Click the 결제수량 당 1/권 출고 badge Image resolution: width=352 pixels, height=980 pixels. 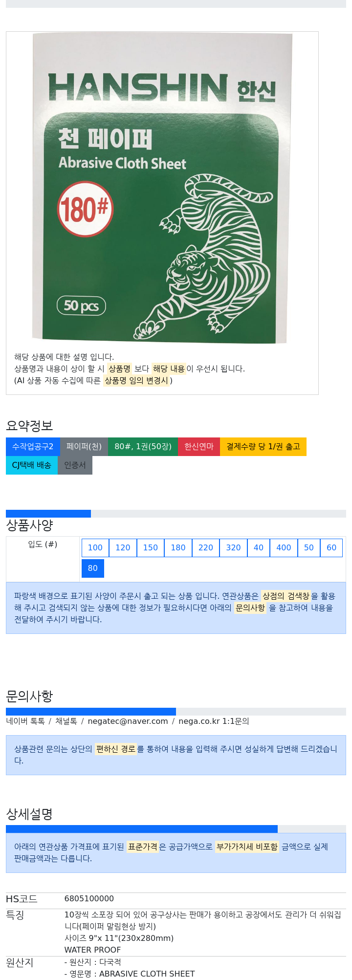263,447
